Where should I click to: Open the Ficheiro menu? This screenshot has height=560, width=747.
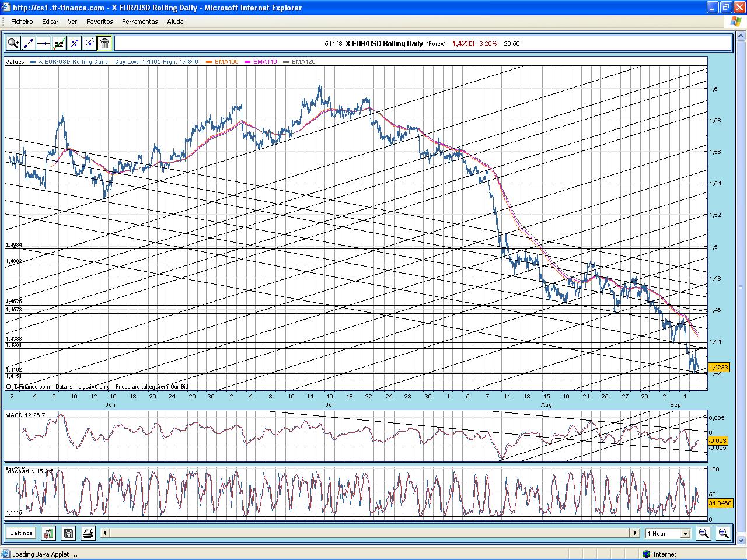point(22,22)
